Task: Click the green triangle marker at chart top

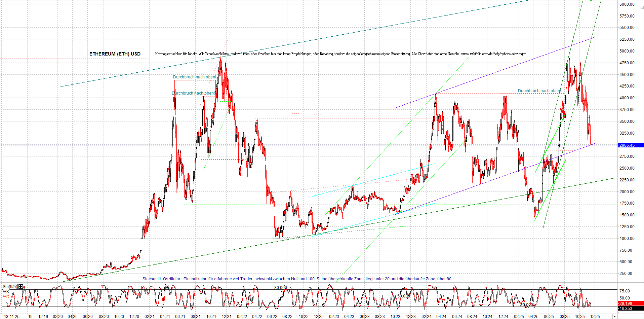Action: pos(591,1)
